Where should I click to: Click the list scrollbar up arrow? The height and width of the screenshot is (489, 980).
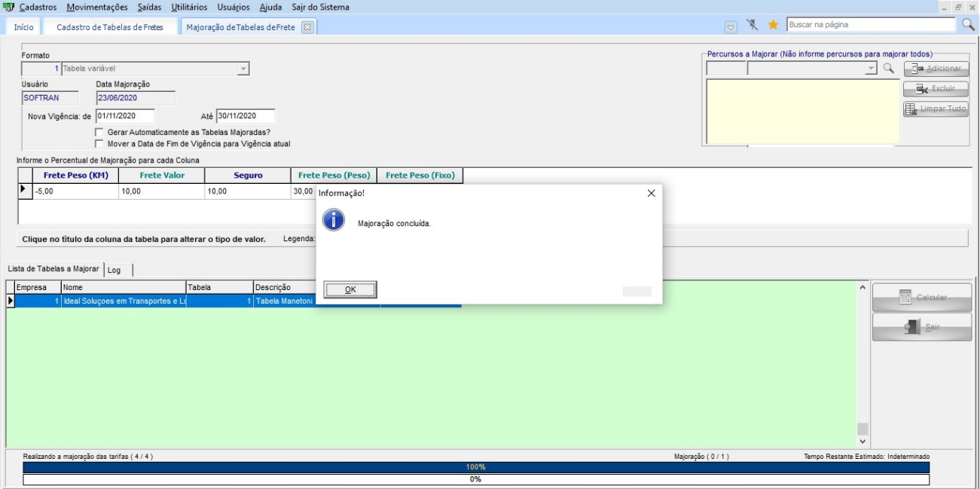tap(862, 287)
